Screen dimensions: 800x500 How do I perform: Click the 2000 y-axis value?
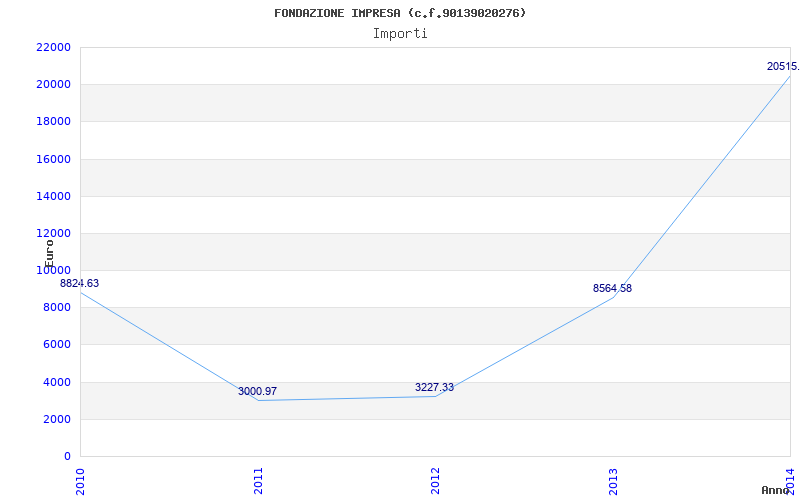pyautogui.click(x=57, y=419)
